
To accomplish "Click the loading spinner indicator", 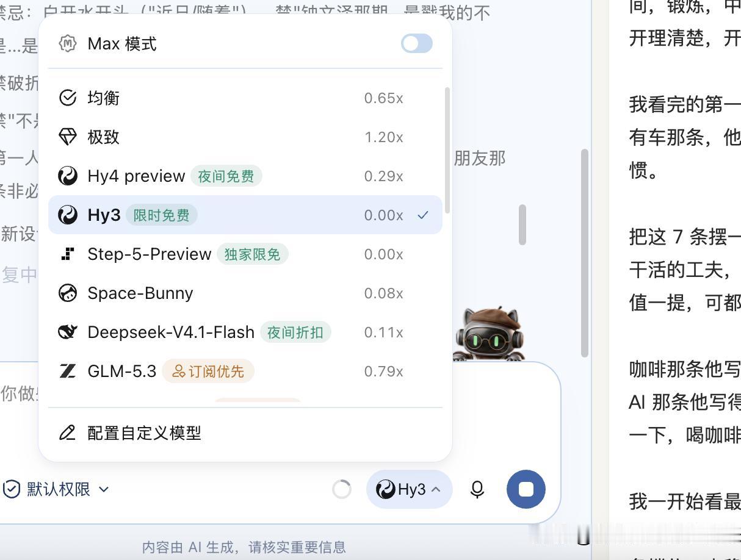I will pos(342,489).
